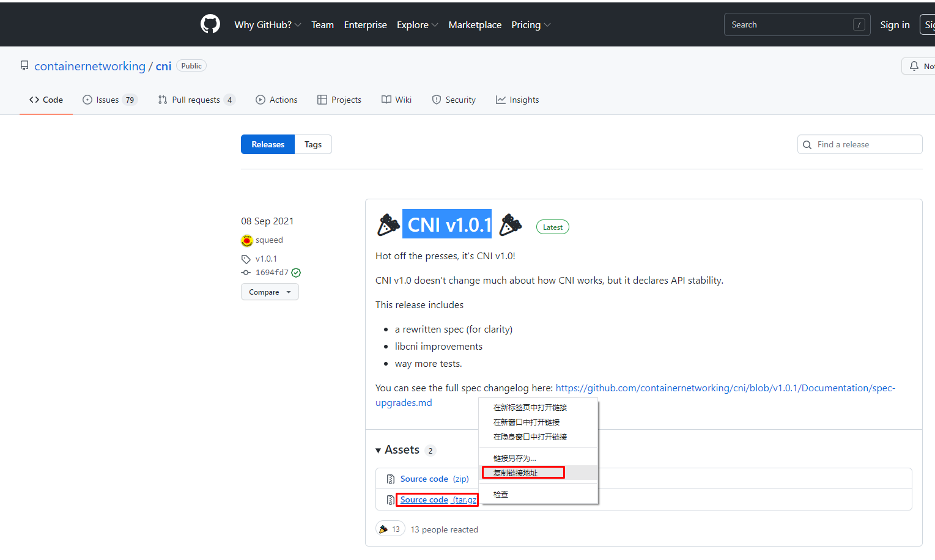
Task: Click the magnifier icon in Find a release
Action: [x=807, y=145]
